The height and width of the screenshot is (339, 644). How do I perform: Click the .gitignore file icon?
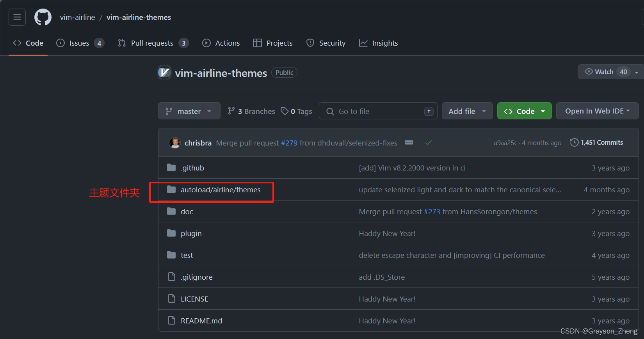click(x=171, y=277)
